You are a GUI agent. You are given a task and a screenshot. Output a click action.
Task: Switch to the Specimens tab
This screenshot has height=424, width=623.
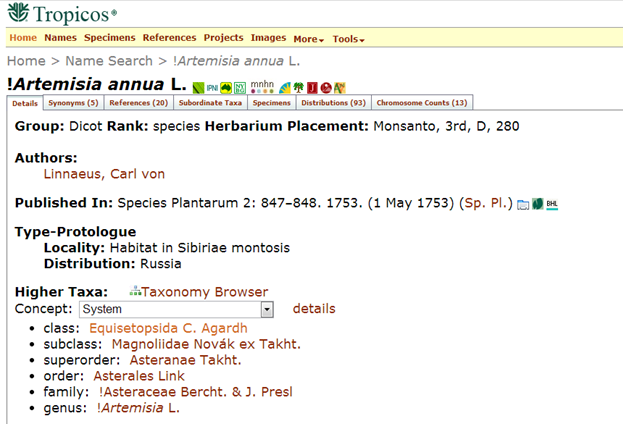(x=272, y=103)
